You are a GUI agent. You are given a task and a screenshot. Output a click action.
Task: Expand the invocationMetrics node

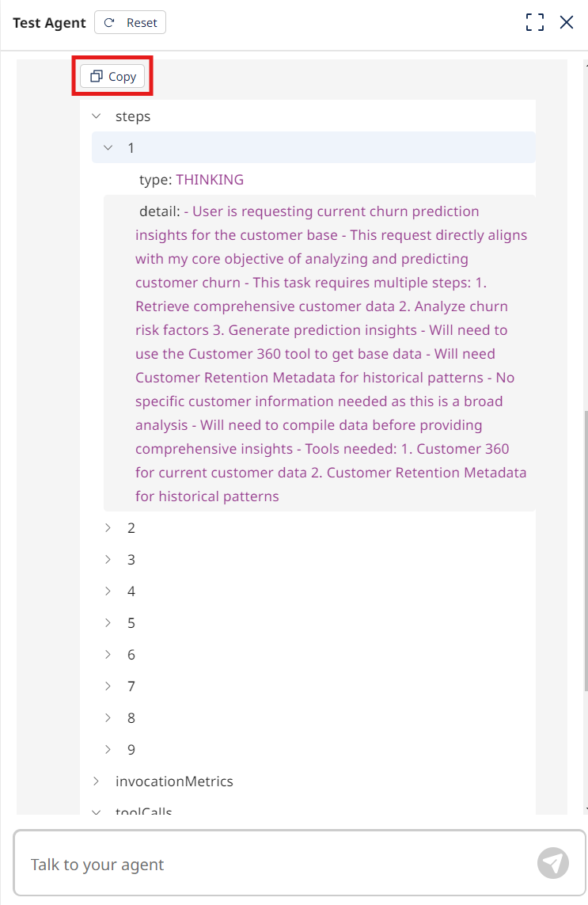tap(97, 781)
